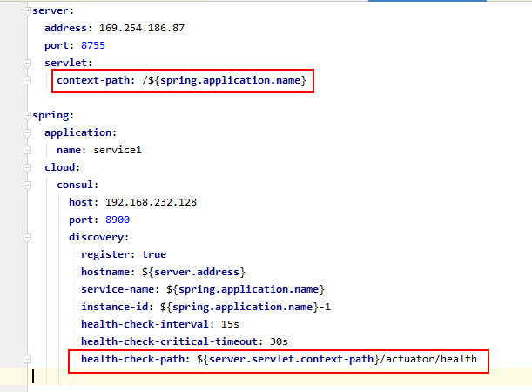Collapse the server block fold marker

(x=28, y=11)
